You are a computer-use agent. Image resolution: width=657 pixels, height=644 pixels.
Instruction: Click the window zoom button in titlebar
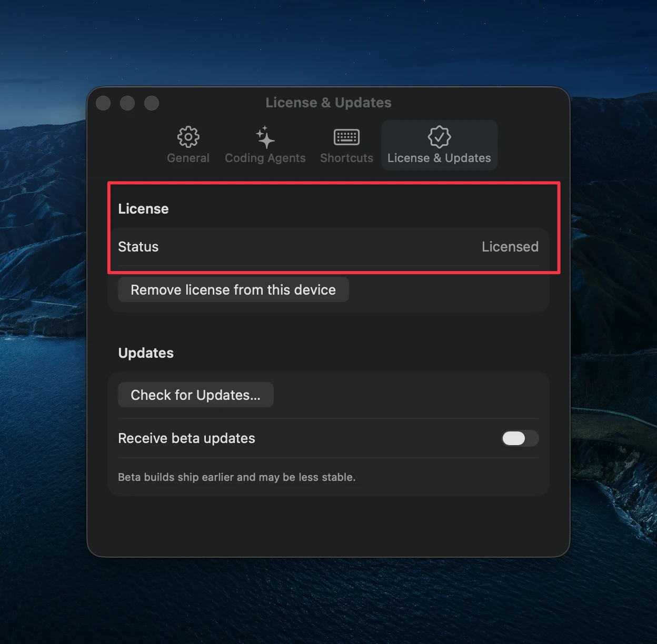(x=152, y=103)
